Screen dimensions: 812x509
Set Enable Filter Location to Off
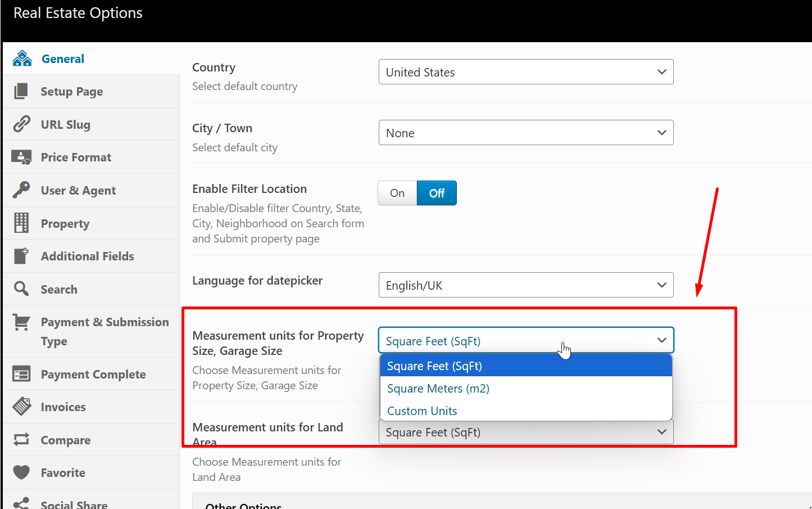tap(437, 193)
